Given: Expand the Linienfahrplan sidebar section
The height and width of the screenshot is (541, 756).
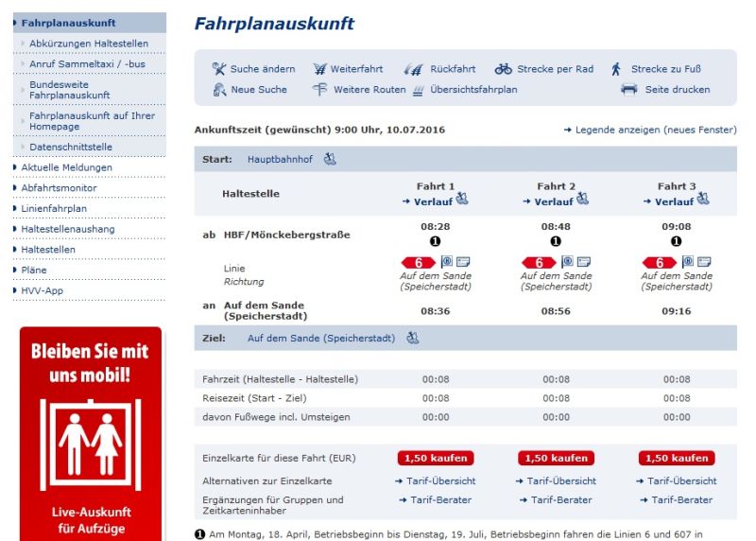Looking at the screenshot, I should point(54,208).
